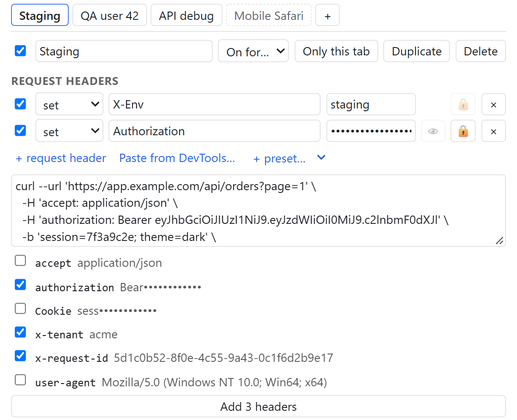Open the preset chevron dropdown
Viewport: 517px width, 420px height.
tap(321, 157)
